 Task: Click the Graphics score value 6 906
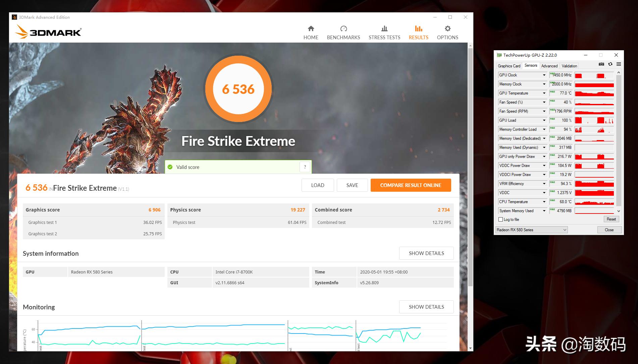click(155, 210)
